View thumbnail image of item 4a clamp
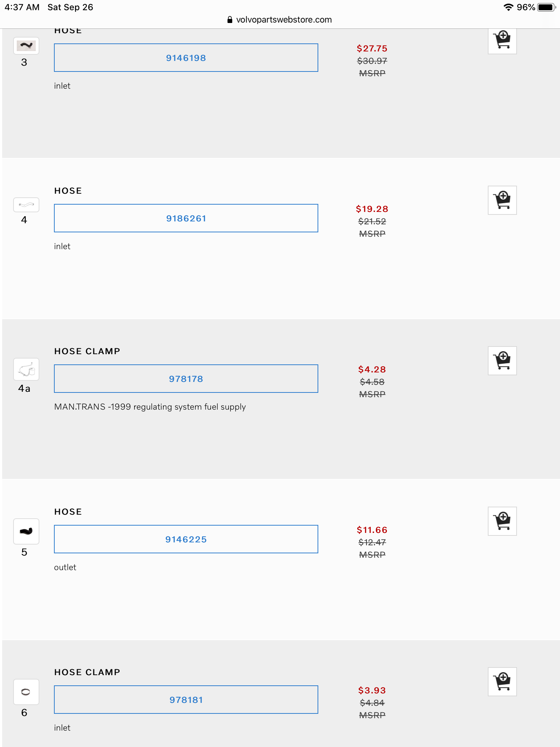Viewport: 560px width, 747px height. 26,370
